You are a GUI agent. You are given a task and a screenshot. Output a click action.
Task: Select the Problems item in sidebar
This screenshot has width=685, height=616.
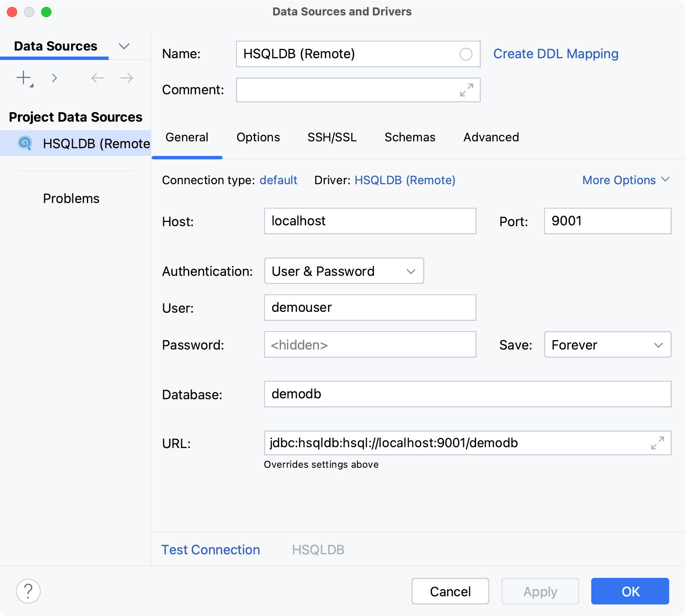[71, 198]
